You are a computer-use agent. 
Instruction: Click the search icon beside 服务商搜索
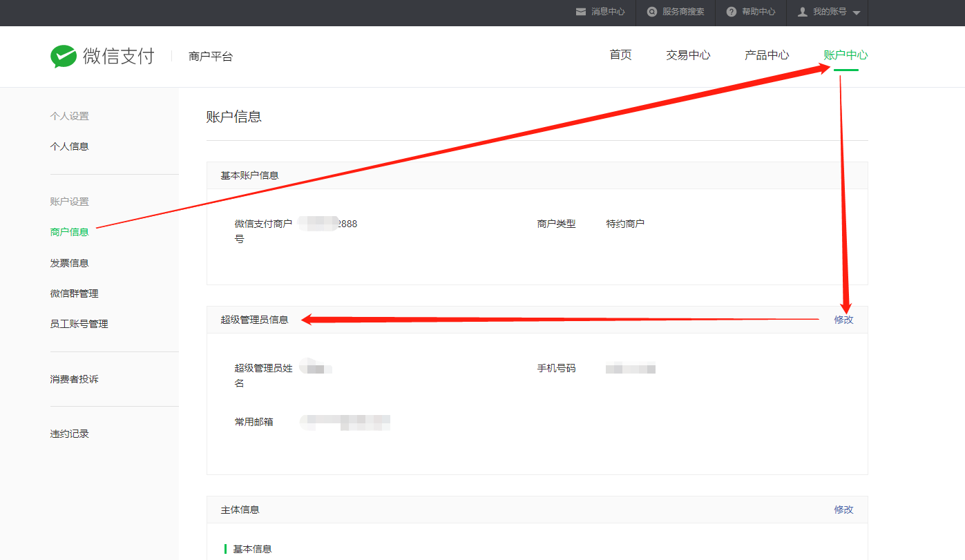point(651,12)
